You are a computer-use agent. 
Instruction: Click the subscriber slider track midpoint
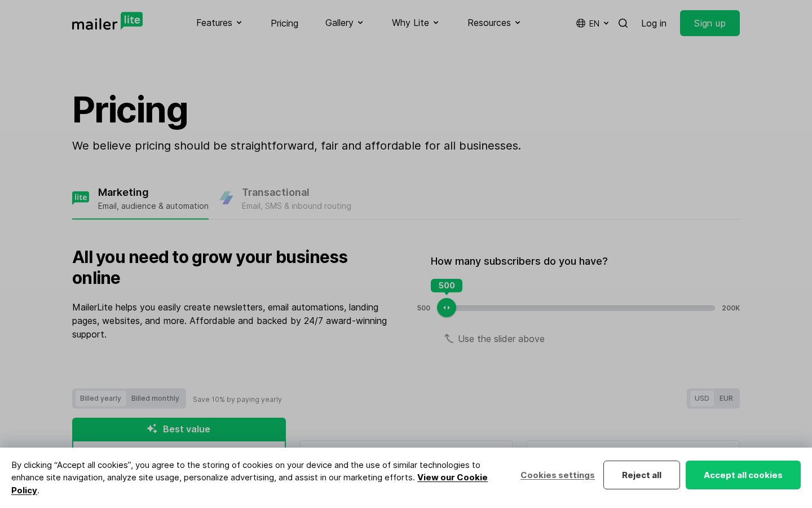(x=576, y=308)
